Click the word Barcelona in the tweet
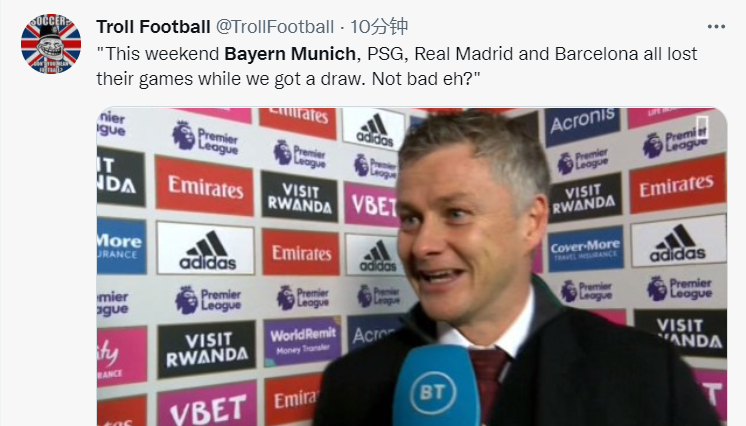The width and height of the screenshot is (746, 426). pyautogui.click(x=596, y=54)
